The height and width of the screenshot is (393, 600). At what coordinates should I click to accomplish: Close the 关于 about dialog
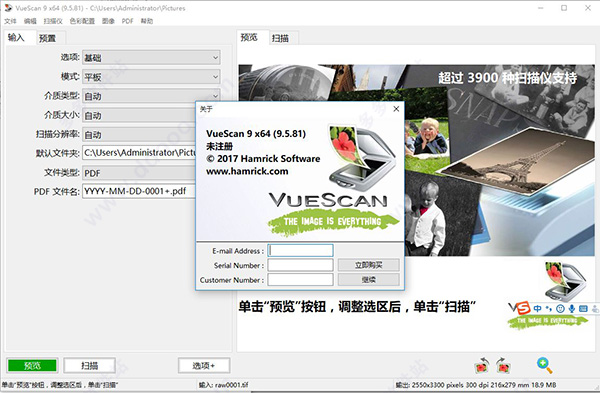click(x=396, y=109)
